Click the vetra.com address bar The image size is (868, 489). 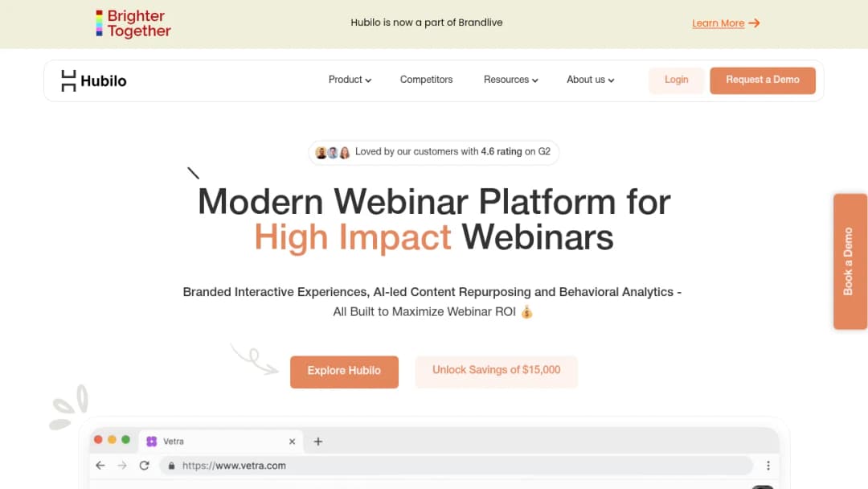(457, 466)
